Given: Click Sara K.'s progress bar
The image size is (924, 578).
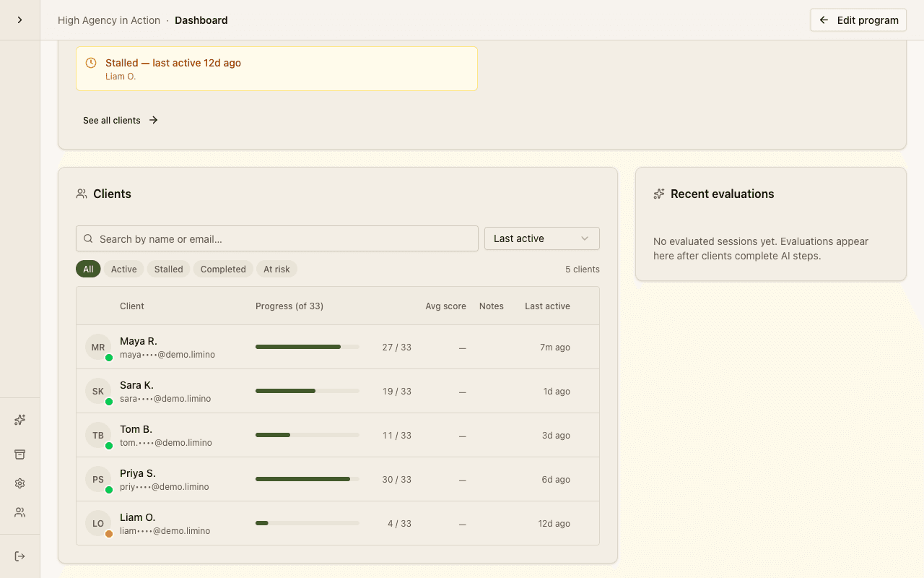Looking at the screenshot, I should (308, 391).
